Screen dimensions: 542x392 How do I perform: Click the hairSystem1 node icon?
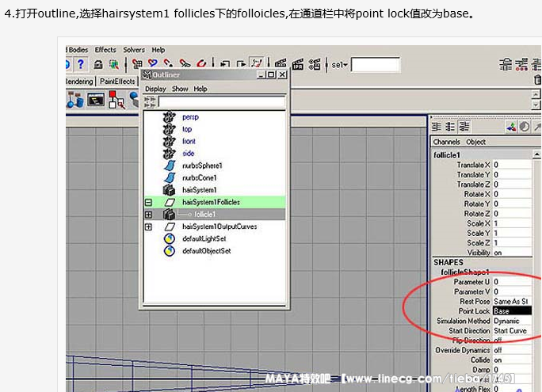click(169, 190)
